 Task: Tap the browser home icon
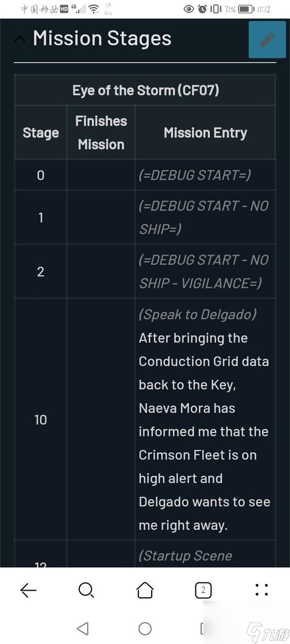coord(145,590)
